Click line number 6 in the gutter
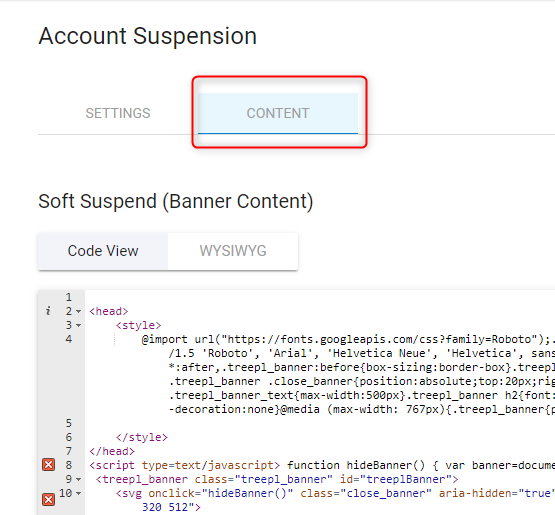555x515 pixels. tap(69, 437)
